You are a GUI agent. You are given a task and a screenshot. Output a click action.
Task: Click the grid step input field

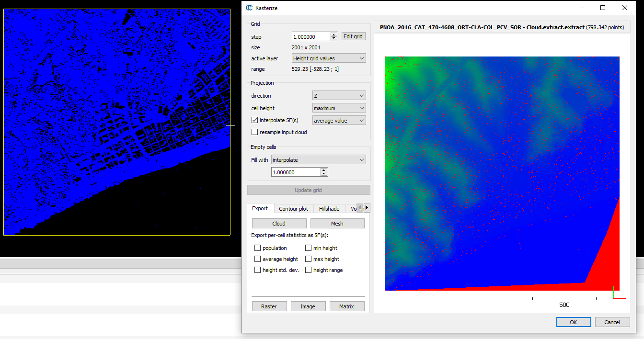tap(311, 36)
